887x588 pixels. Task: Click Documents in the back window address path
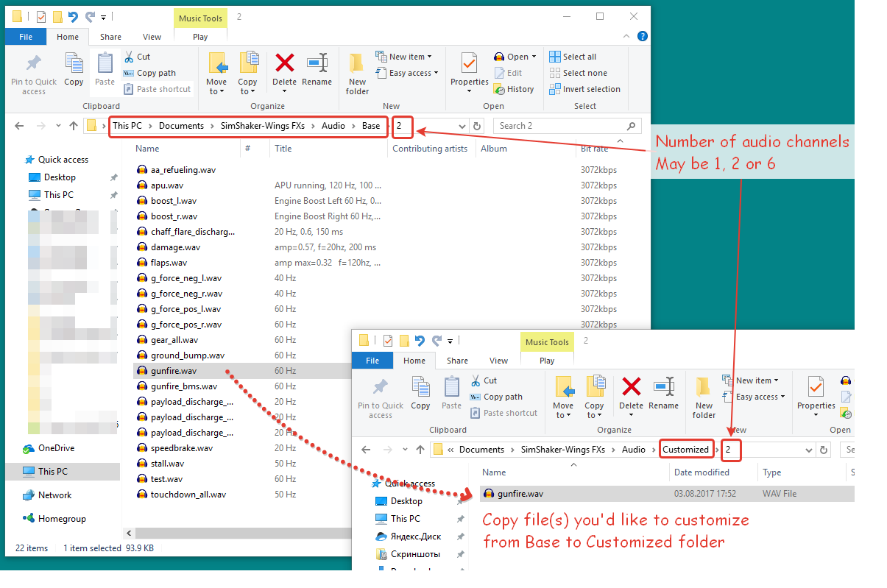(x=181, y=126)
